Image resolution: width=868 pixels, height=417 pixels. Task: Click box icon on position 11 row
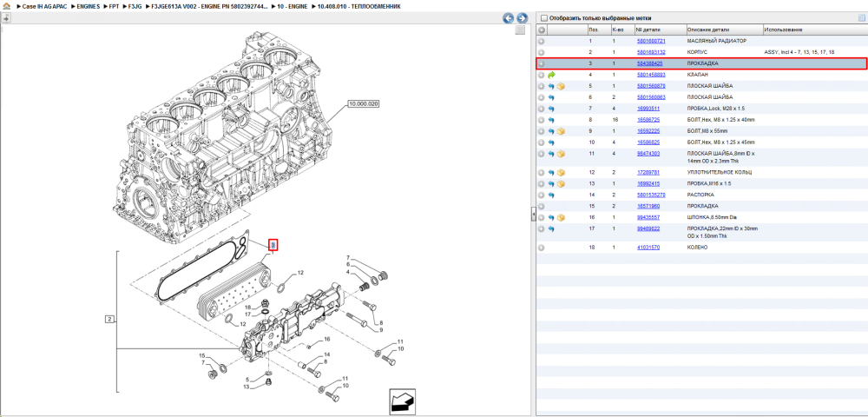[561, 154]
